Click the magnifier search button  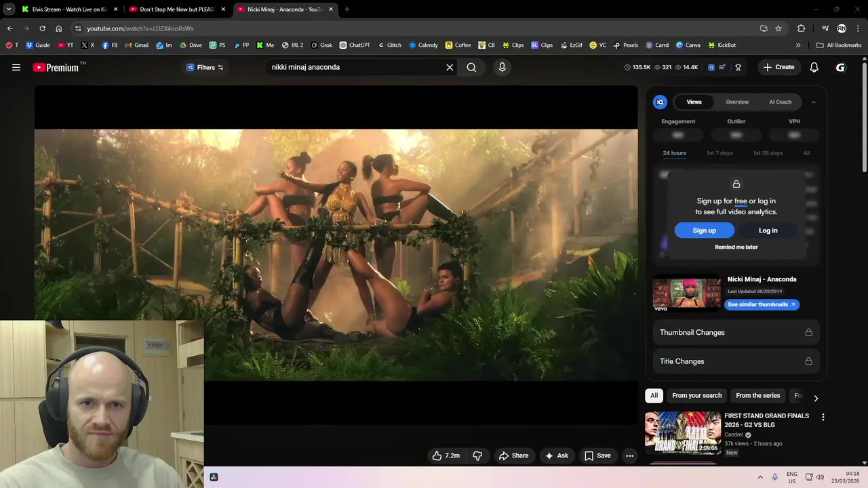pyautogui.click(x=471, y=67)
